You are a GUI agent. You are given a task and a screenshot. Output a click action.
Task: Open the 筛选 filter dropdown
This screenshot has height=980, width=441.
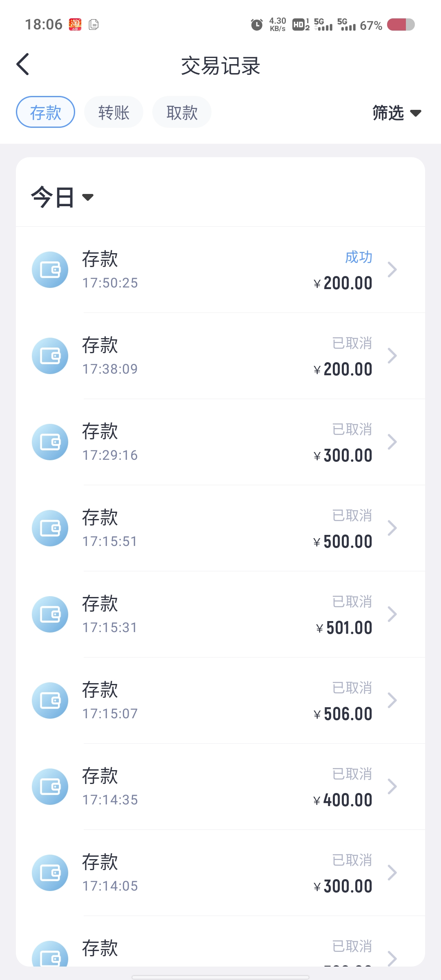(x=396, y=113)
